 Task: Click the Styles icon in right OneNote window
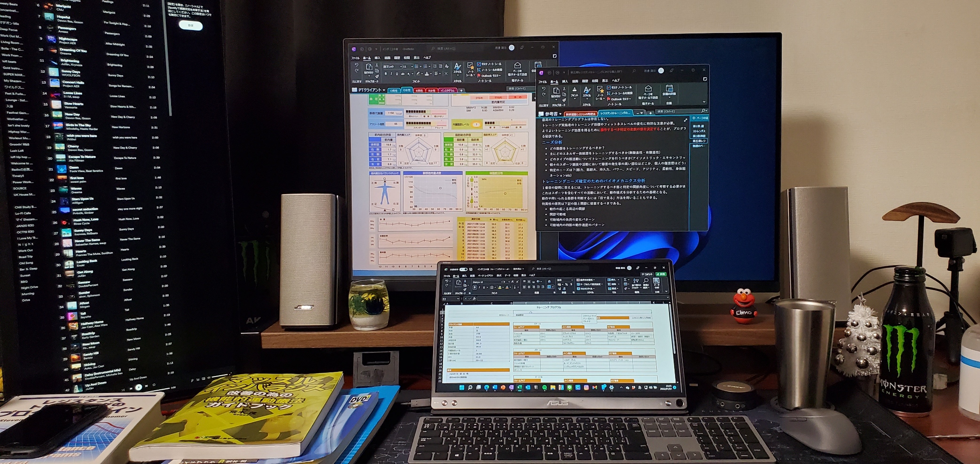coord(587,90)
